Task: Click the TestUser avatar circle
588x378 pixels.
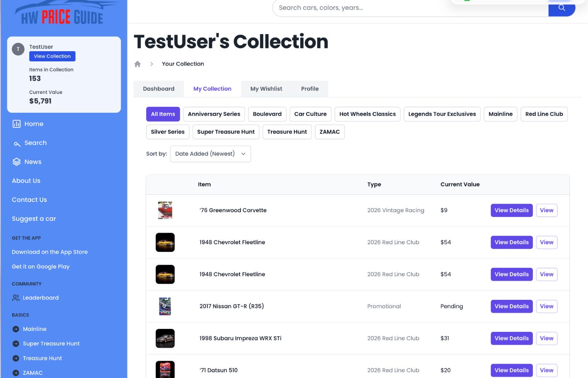Action: [18, 49]
